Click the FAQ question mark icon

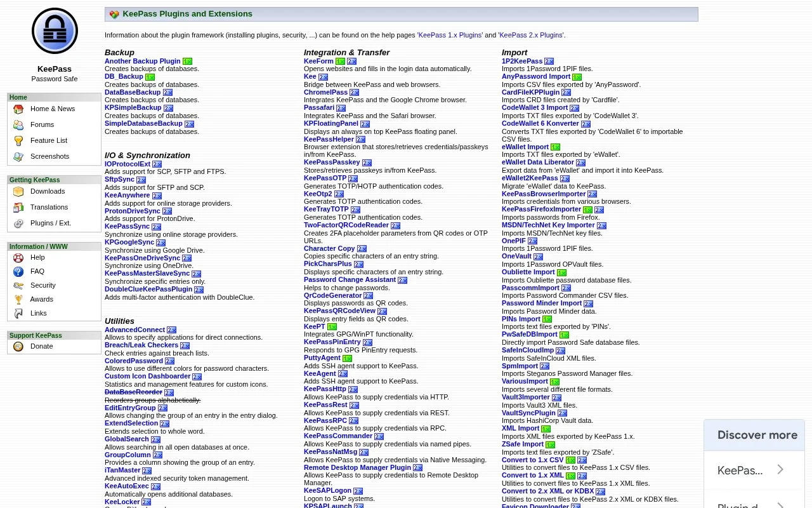point(18,272)
